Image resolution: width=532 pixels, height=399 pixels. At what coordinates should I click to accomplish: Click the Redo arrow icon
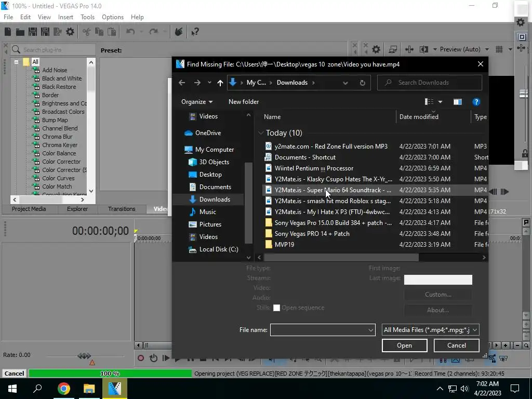point(154,32)
